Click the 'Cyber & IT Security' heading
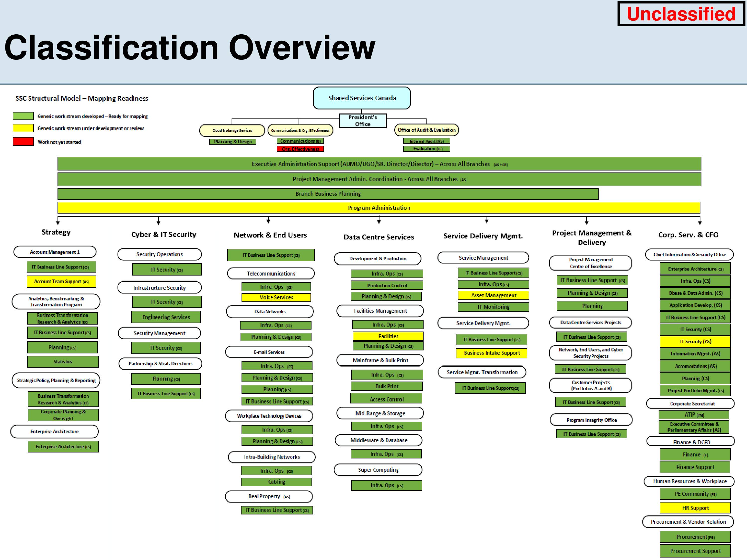Viewport: 747px width, 560px height. coord(164,234)
